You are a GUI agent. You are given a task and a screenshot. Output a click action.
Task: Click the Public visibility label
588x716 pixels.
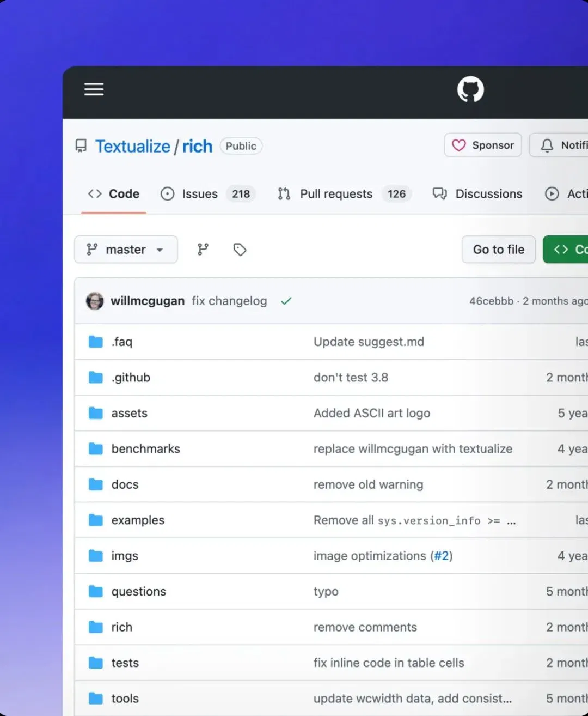[x=241, y=146]
